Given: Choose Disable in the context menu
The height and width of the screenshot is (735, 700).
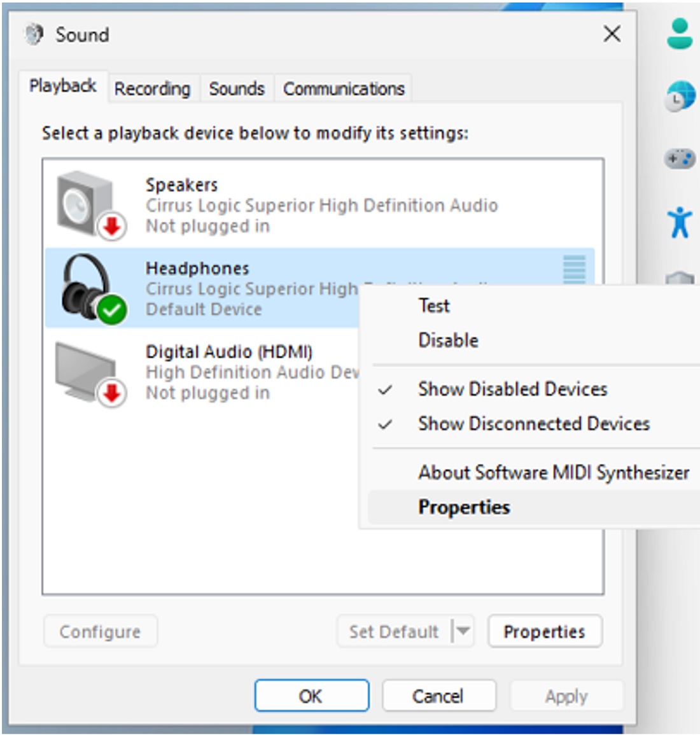Looking at the screenshot, I should [448, 340].
